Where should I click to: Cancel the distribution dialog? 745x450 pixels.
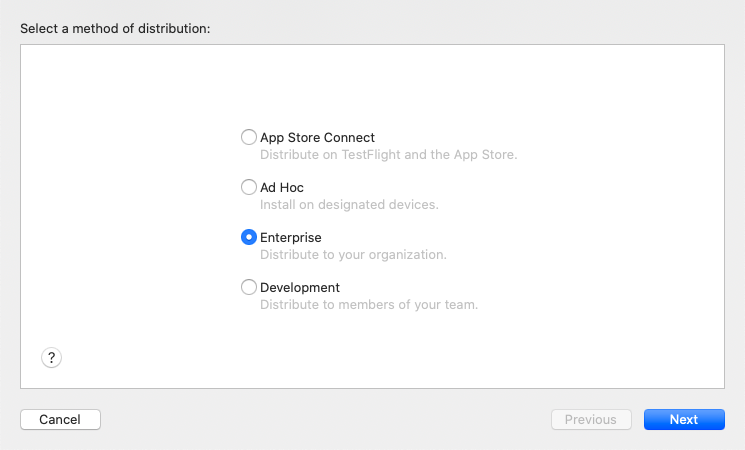click(x=60, y=419)
